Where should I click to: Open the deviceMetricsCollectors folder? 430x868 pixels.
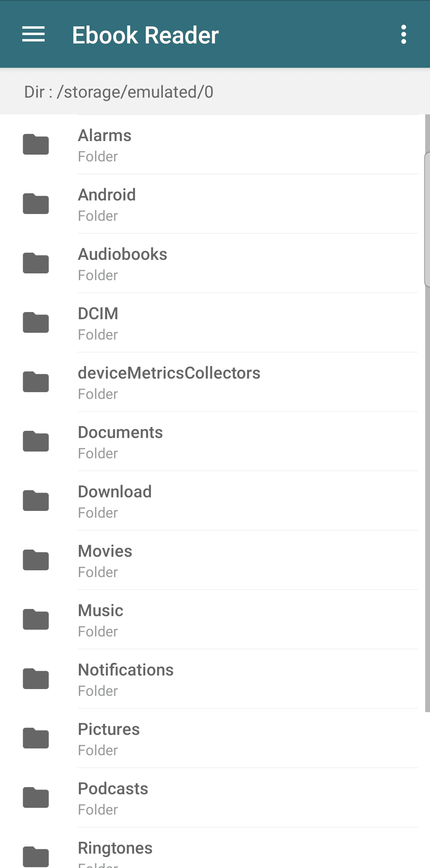click(169, 382)
